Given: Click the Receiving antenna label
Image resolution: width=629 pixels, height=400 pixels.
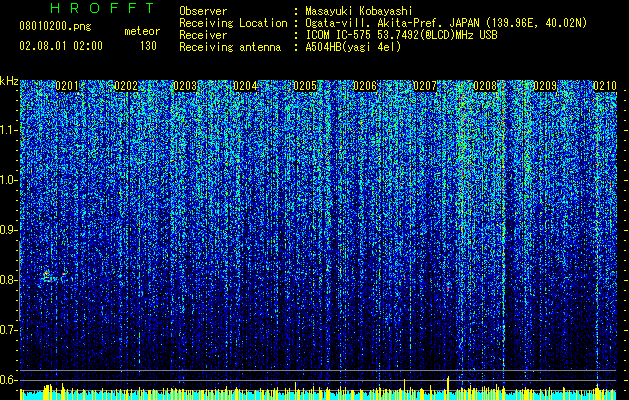Looking at the screenshot, I should (230, 47).
